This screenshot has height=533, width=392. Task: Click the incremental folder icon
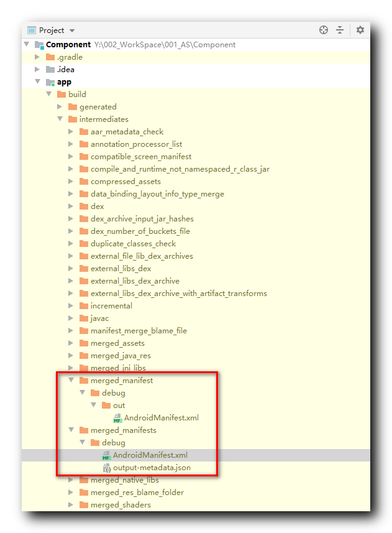pos(84,305)
